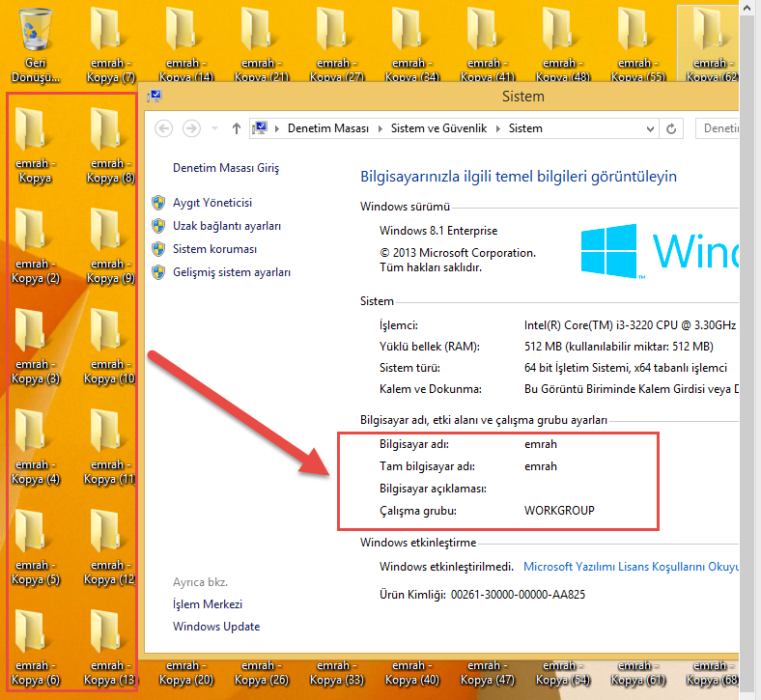Image resolution: width=761 pixels, height=700 pixels.
Task: Click the Sistem breadcrumb in address bar
Action: click(x=525, y=128)
